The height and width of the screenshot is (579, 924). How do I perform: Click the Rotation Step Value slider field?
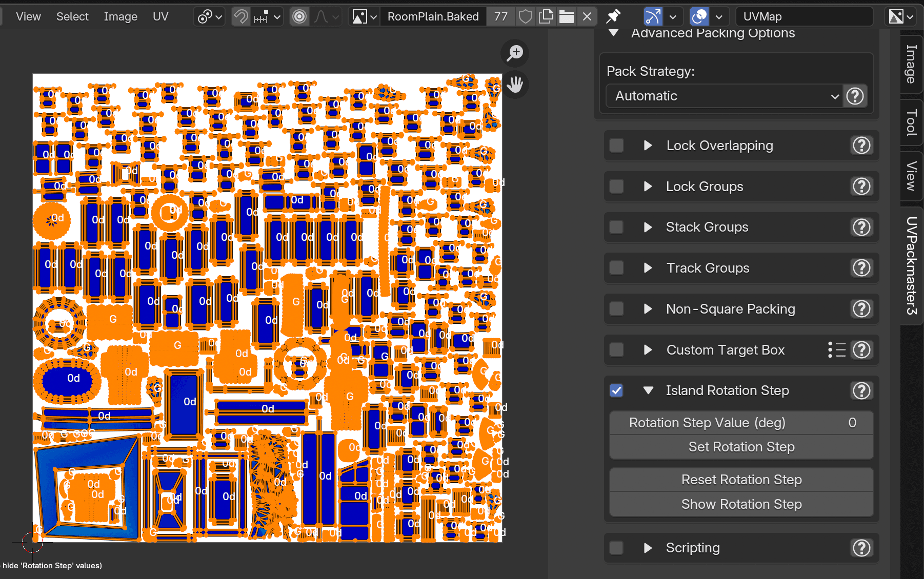pyautogui.click(x=741, y=423)
